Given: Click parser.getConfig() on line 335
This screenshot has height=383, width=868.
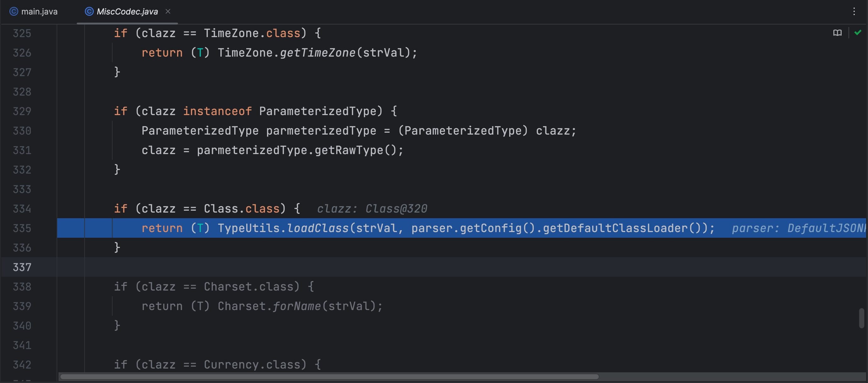Looking at the screenshot, I should pos(473,228).
